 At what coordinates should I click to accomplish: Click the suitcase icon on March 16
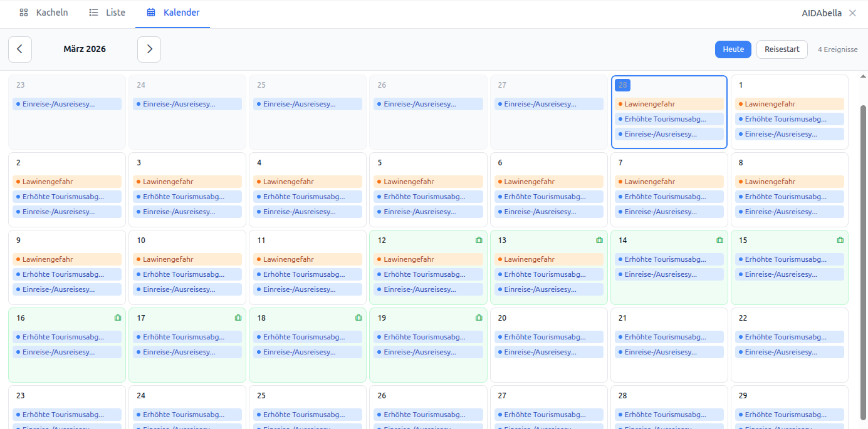(118, 318)
